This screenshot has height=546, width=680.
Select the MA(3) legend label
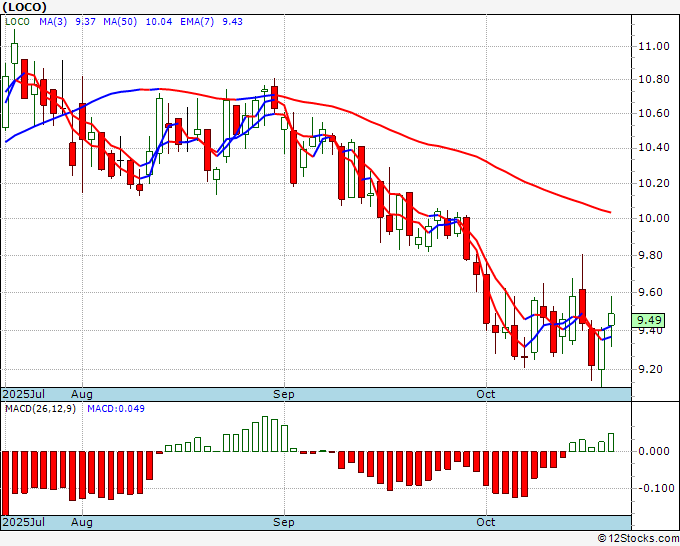click(x=53, y=22)
